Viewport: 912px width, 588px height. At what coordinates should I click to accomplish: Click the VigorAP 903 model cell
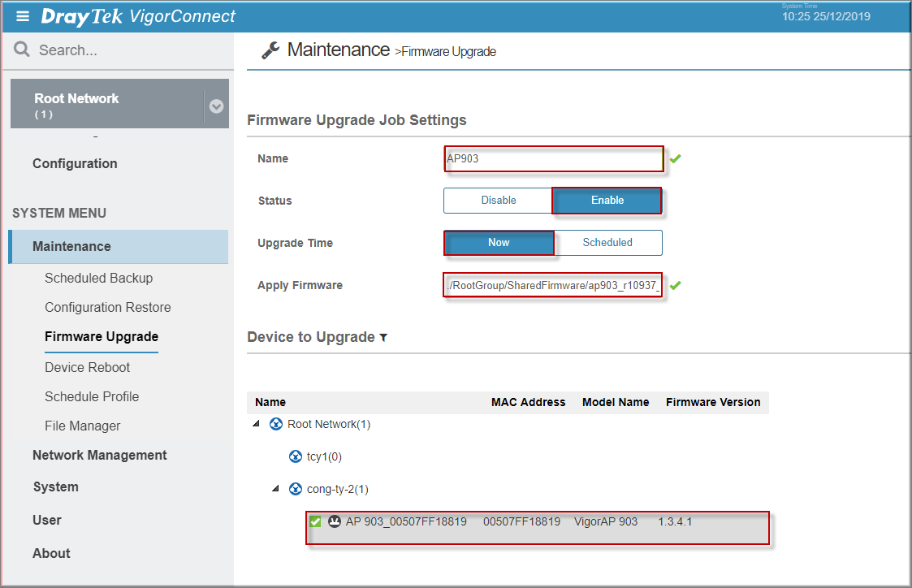[x=606, y=521]
